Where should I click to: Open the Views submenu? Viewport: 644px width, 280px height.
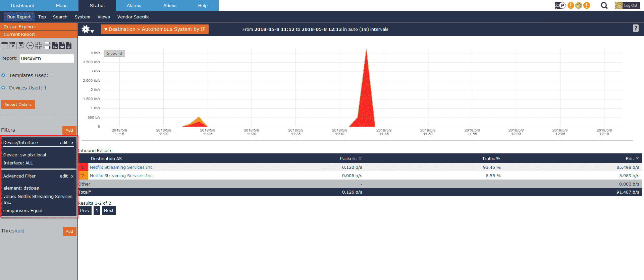104,17
